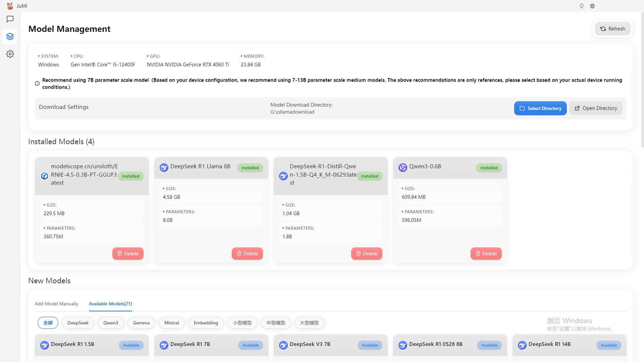Refresh the model list

coord(612,28)
